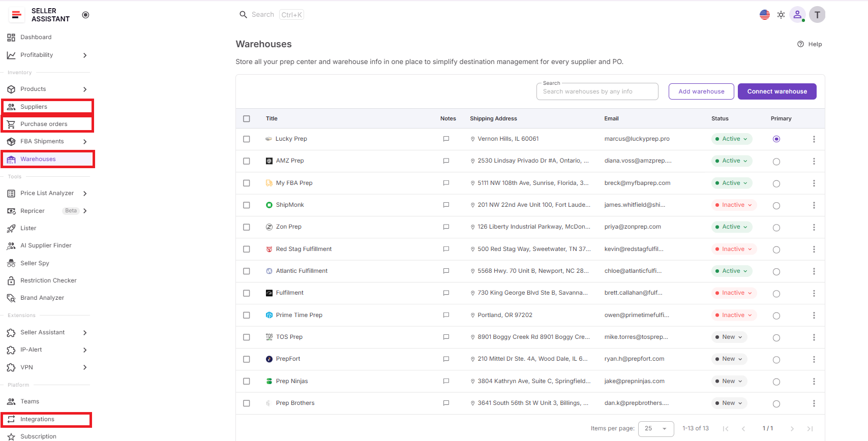The image size is (868, 441).
Task: Focus the global Search Ctrl+K field
Action: 272,15
